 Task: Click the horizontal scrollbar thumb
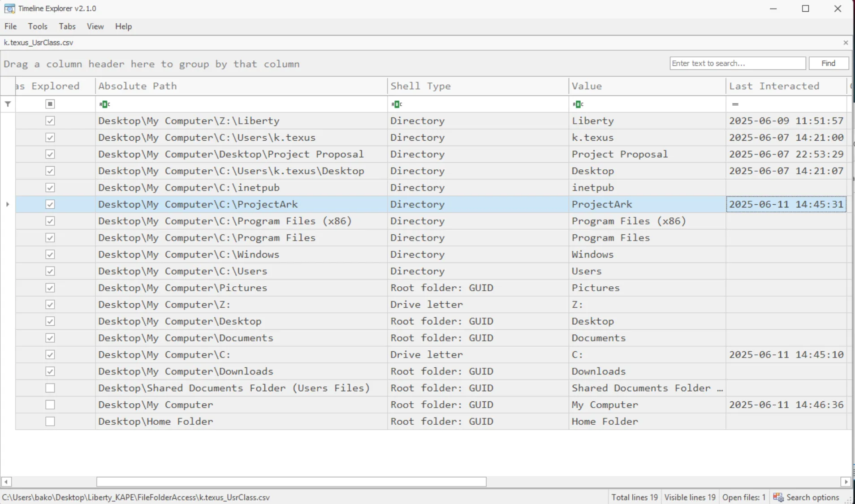coord(291,482)
